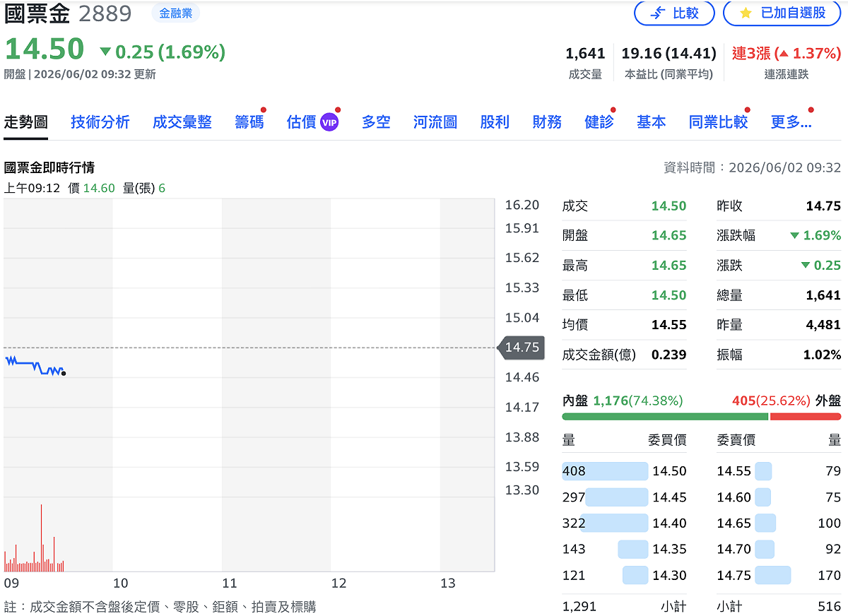
Task: Go to the 健診 tab
Action: coord(599,122)
